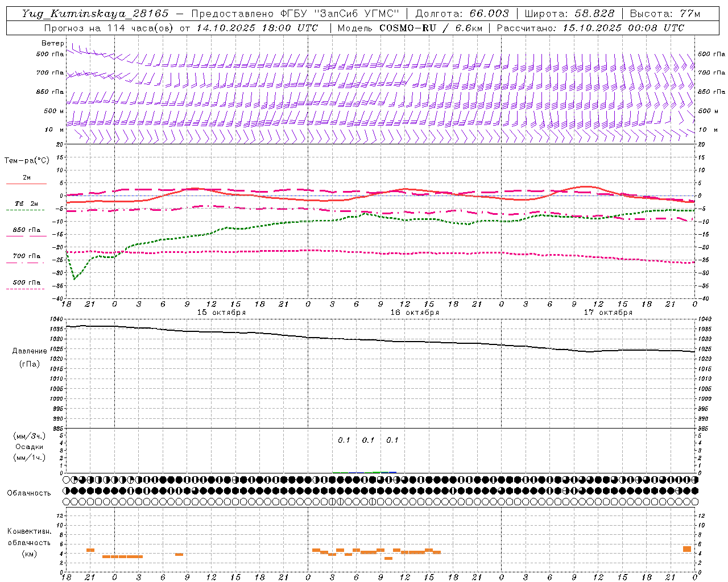Click the Осадки precipitation label
728x582 pixels.
pos(30,447)
